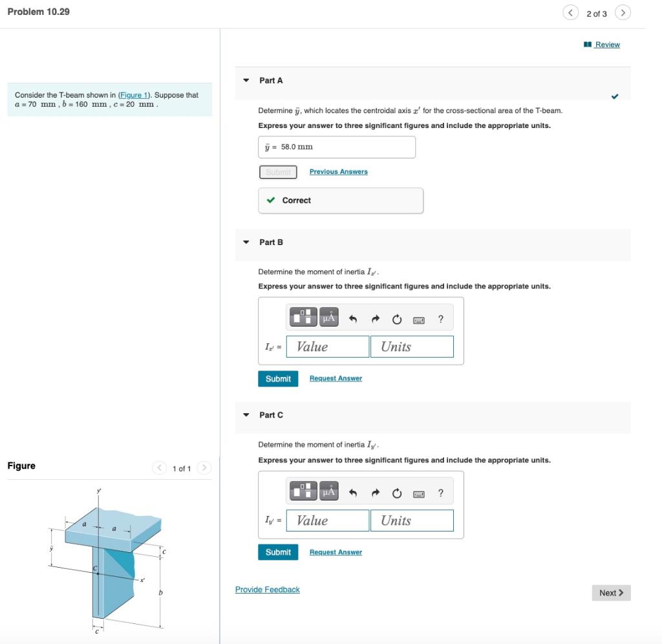Reset the Part B answer field

397,319
